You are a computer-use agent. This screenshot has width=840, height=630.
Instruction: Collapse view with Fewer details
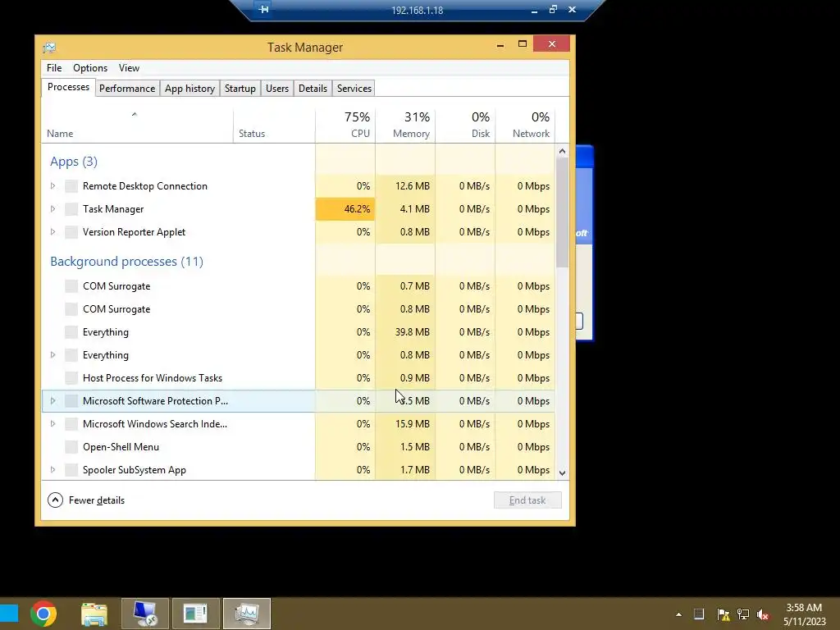point(86,500)
